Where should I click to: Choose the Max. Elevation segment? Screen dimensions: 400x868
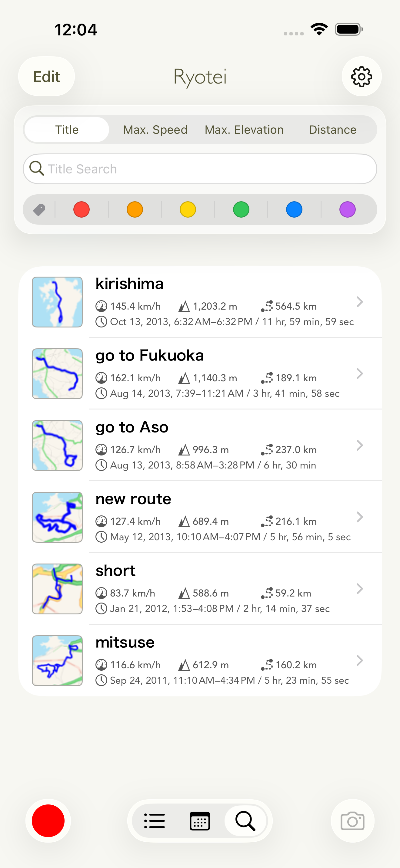tap(244, 130)
